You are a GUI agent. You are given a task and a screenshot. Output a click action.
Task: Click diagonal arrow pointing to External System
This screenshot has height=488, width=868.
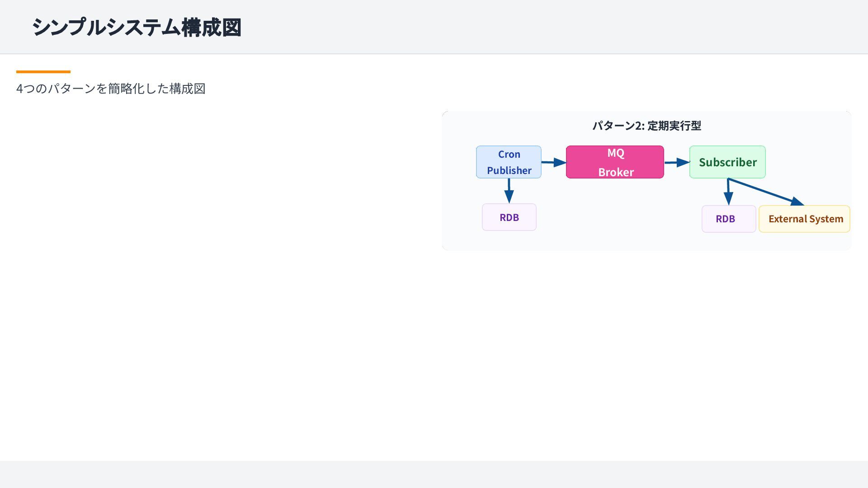(x=766, y=192)
